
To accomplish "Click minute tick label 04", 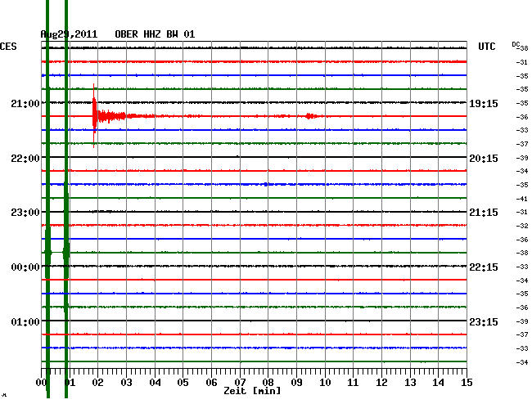I will pos(155,383).
